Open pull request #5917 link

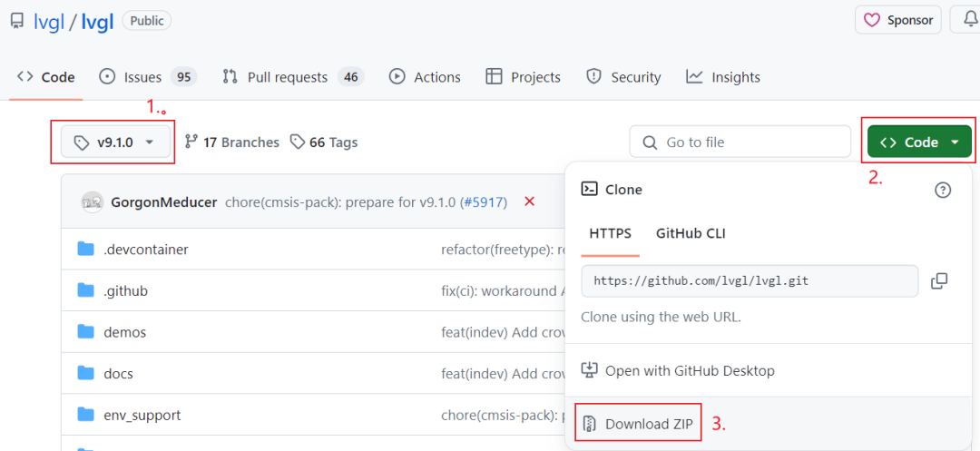[x=484, y=201]
